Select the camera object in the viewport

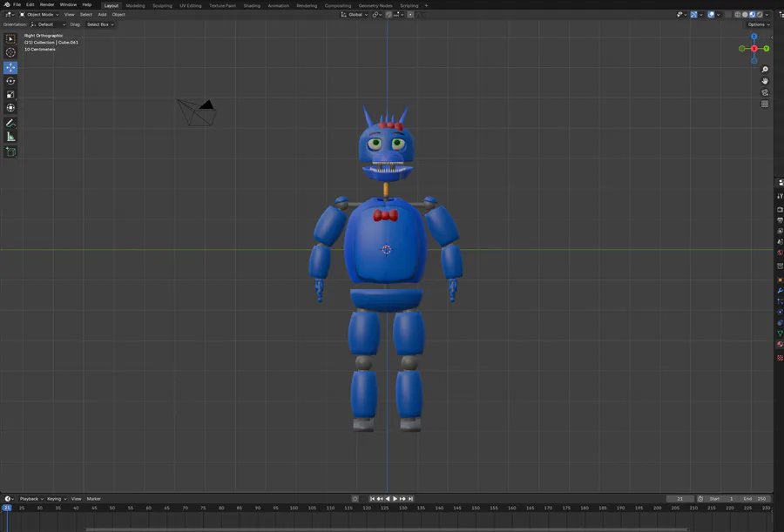click(197, 112)
